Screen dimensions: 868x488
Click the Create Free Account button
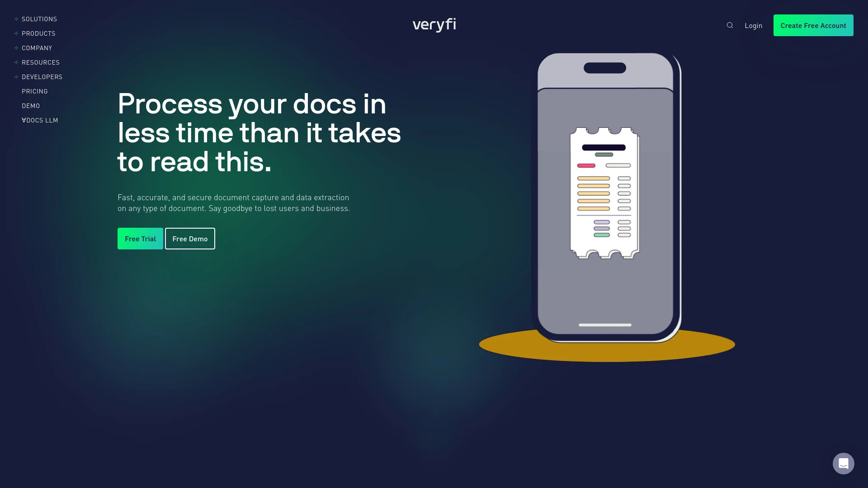[x=813, y=25]
